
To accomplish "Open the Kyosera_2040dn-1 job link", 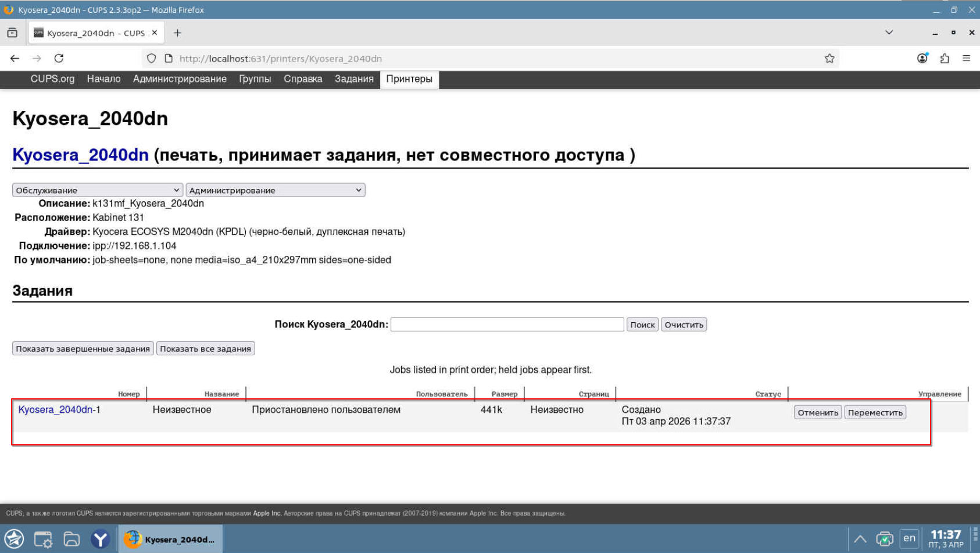I will tap(55, 409).
